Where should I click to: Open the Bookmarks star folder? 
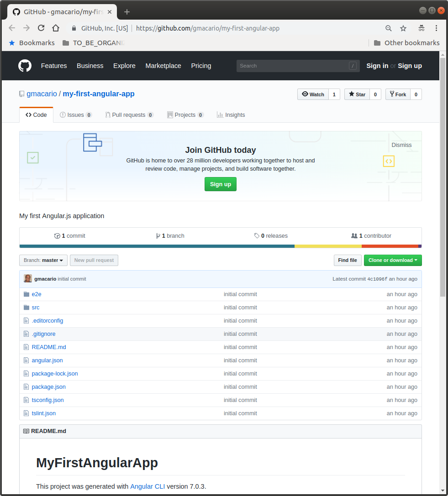32,43
